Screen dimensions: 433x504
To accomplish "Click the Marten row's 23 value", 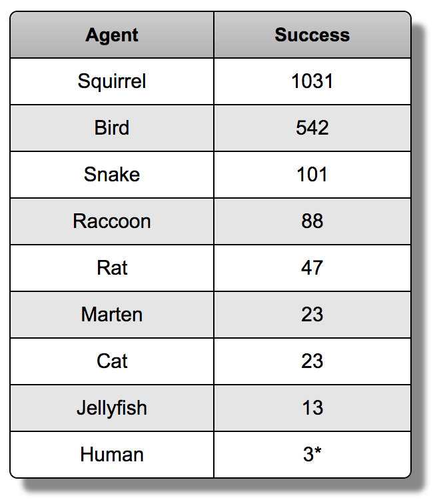I will [312, 315].
